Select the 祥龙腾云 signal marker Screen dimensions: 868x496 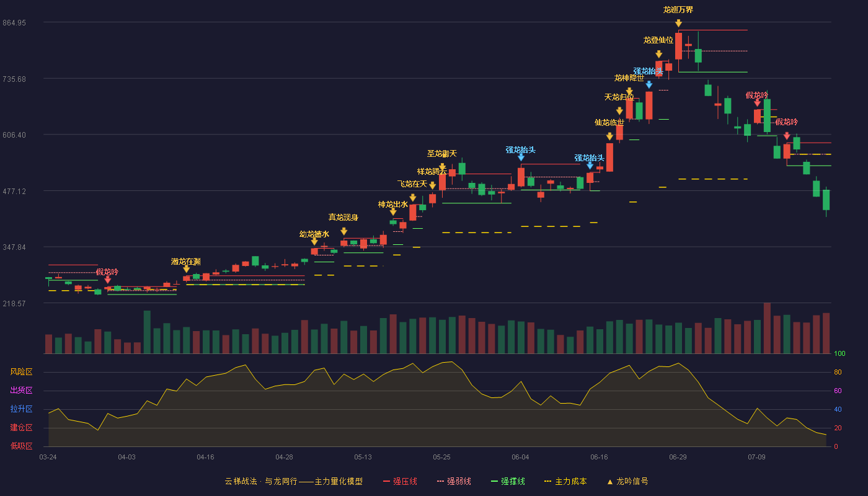[432, 185]
